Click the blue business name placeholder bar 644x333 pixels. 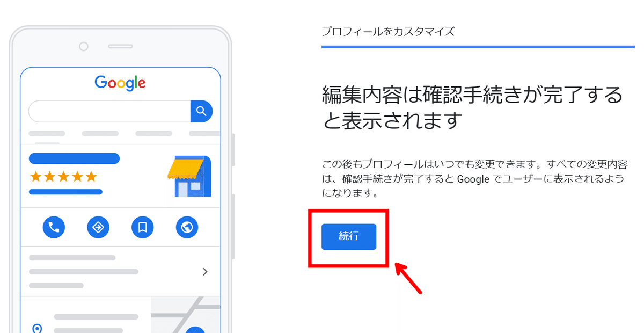click(x=74, y=158)
